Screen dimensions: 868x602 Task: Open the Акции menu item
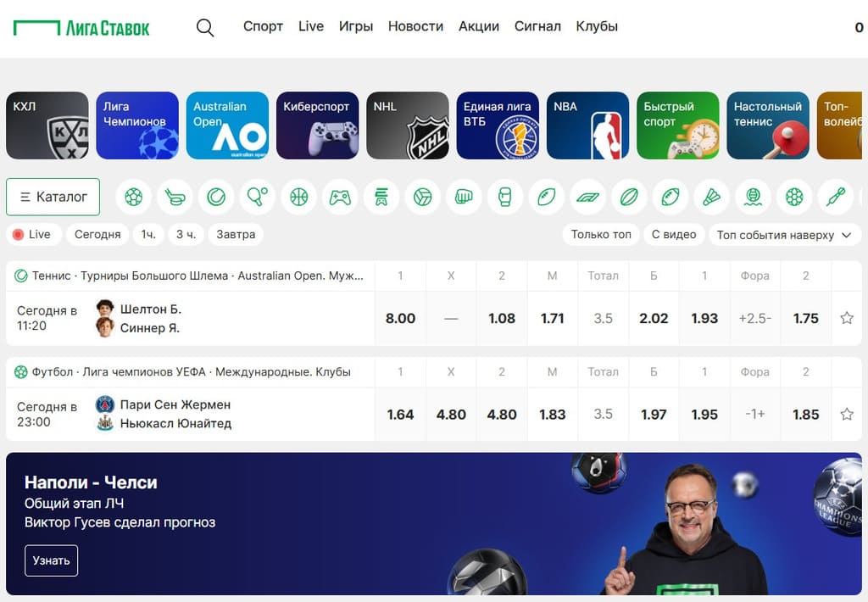tap(479, 26)
